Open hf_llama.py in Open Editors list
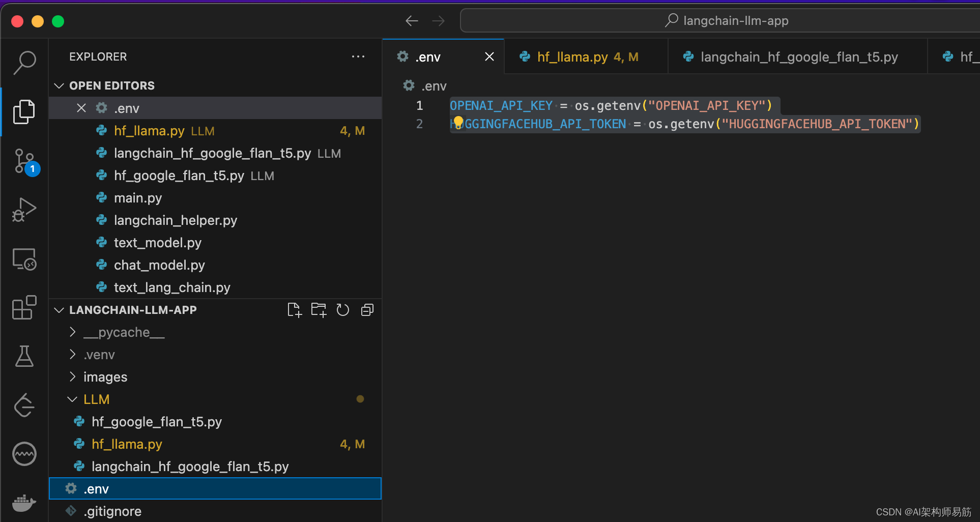980x522 pixels. click(x=215, y=131)
